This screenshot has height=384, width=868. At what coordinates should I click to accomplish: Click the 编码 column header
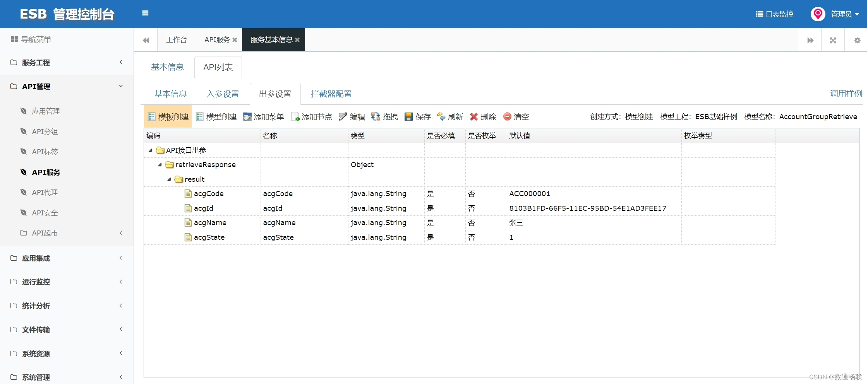click(x=202, y=136)
